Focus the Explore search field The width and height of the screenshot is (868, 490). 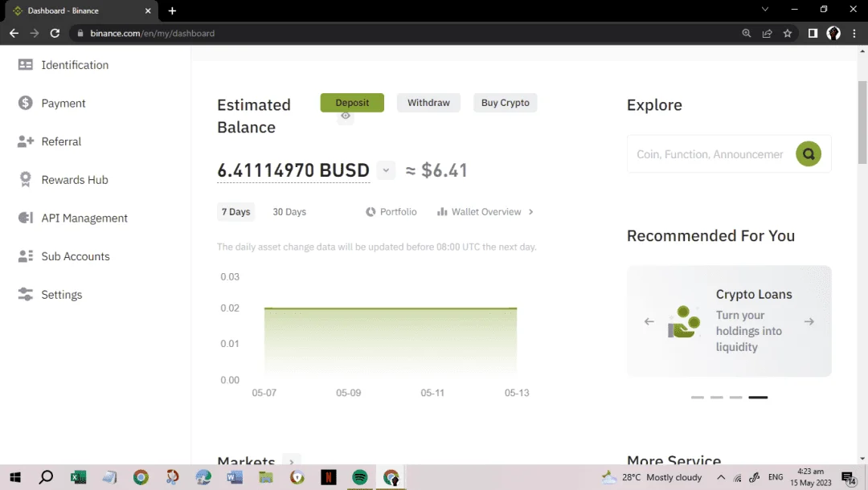(x=710, y=154)
